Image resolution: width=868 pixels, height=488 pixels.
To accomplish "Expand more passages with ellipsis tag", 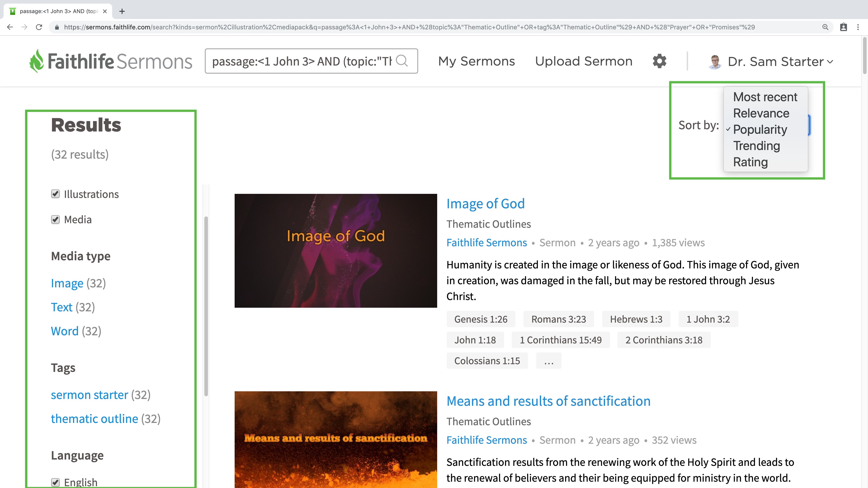I will [549, 361].
